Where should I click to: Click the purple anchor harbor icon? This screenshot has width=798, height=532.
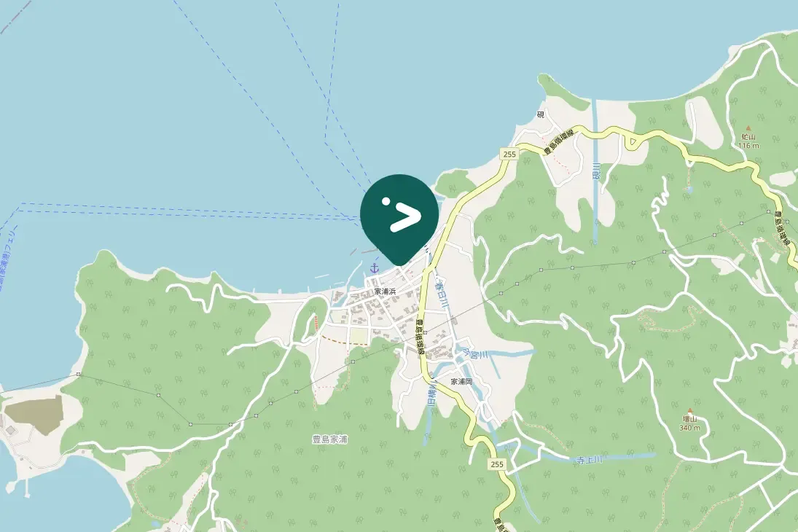(x=375, y=268)
